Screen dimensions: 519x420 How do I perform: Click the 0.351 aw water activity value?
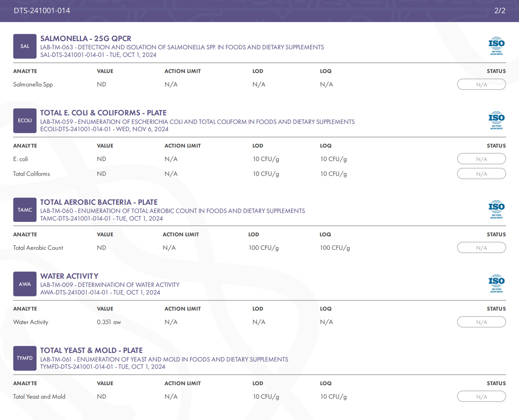tap(109, 322)
